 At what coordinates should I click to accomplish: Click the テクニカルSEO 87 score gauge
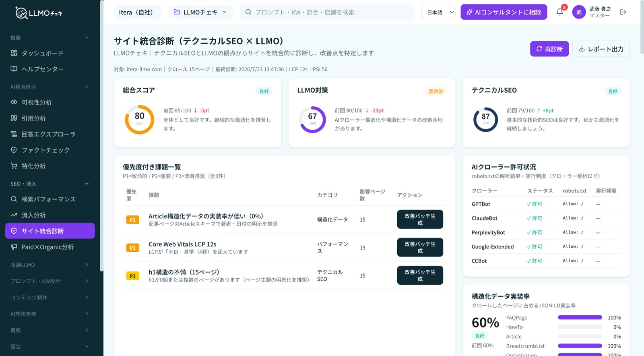click(x=486, y=120)
